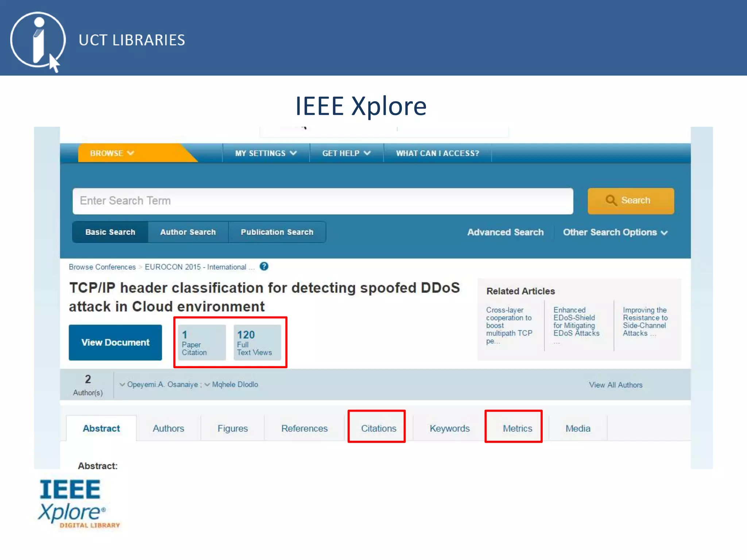Open related article Cross-layer cooperation
747x560 pixels.
[509, 326]
